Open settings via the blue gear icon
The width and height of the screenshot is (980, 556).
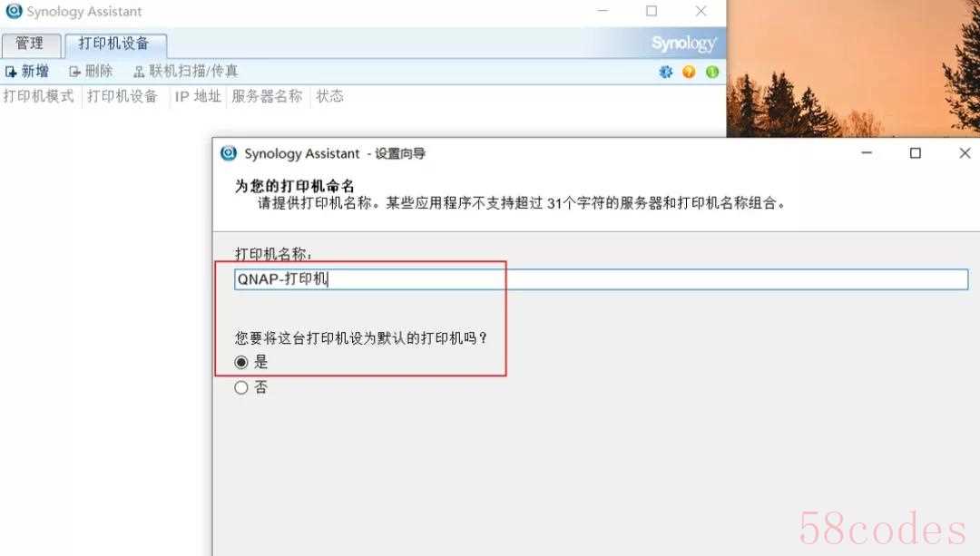[666, 72]
